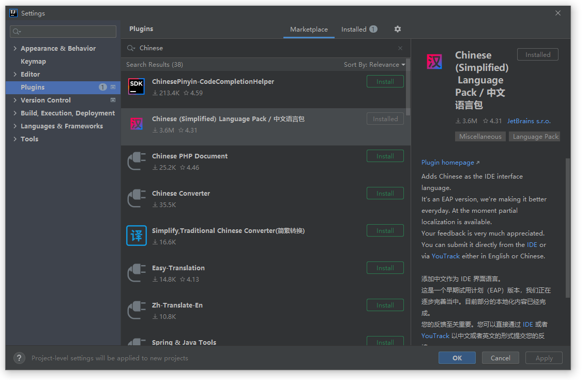The image size is (588, 380).
Task: Click the Chinese PHP Document plug icon
Action: pyautogui.click(x=137, y=162)
